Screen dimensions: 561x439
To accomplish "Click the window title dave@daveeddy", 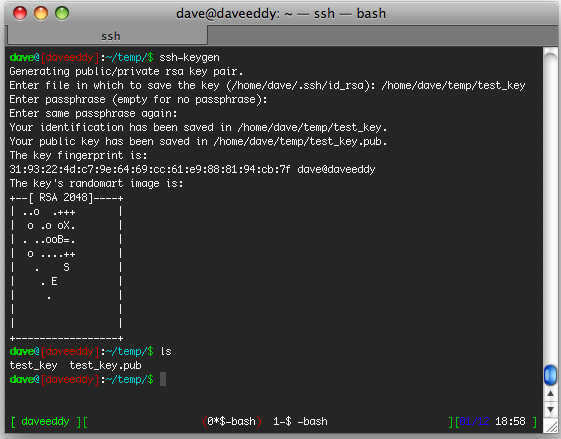I will (281, 14).
